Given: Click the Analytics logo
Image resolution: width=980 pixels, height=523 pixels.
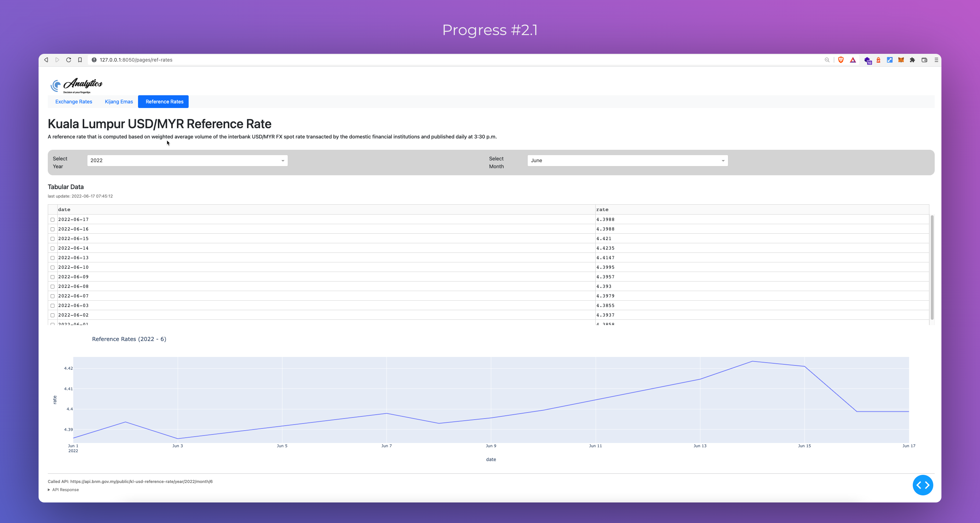Looking at the screenshot, I should (76, 85).
